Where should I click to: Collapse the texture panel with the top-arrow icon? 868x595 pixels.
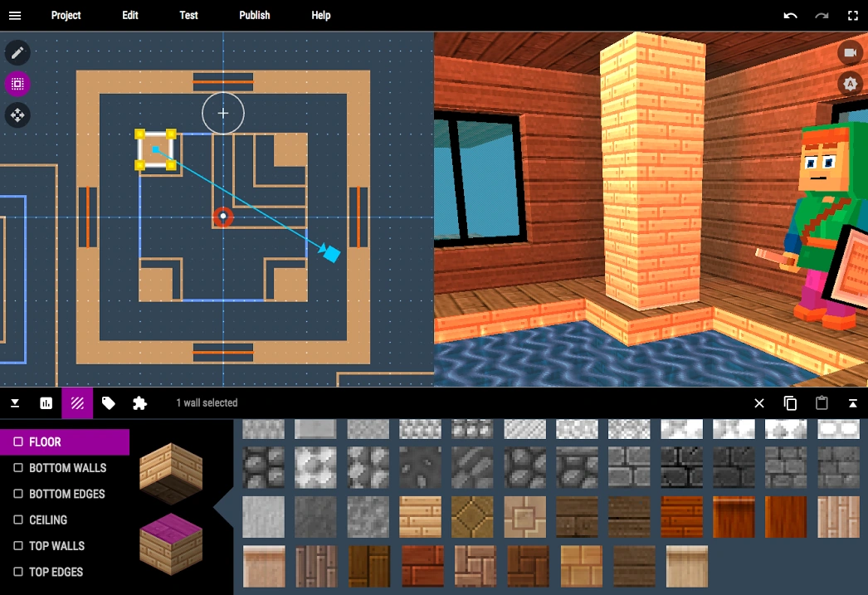coord(854,403)
